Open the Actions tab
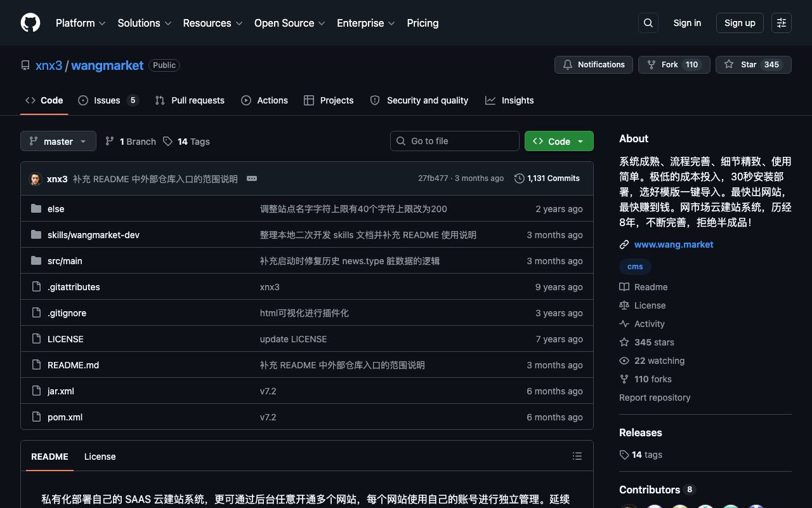This screenshot has width=812, height=508. tap(265, 100)
